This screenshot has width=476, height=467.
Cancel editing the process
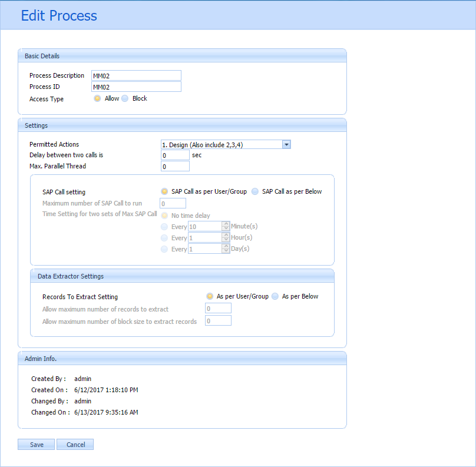[75, 445]
